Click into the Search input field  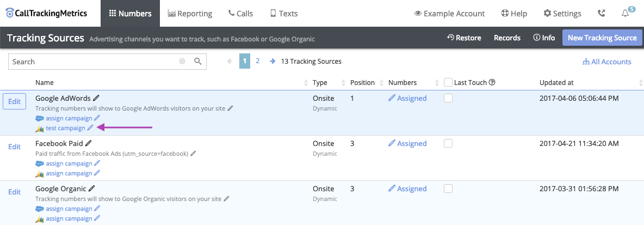click(92, 62)
